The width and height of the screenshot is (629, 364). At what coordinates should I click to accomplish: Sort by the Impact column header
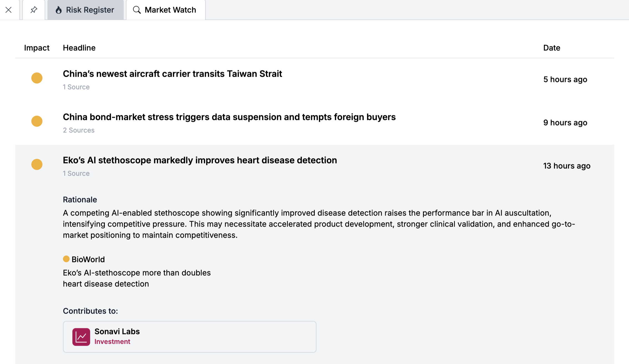coord(37,48)
